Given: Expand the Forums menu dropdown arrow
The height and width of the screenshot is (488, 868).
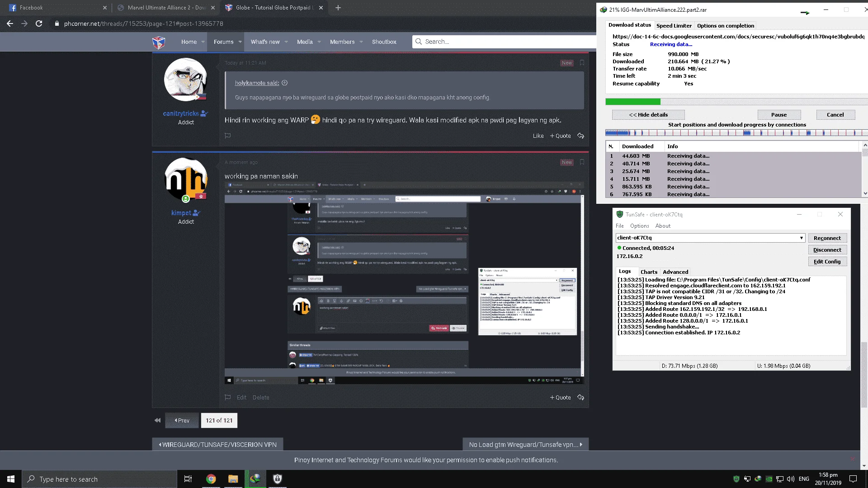Looking at the screenshot, I should (240, 42).
